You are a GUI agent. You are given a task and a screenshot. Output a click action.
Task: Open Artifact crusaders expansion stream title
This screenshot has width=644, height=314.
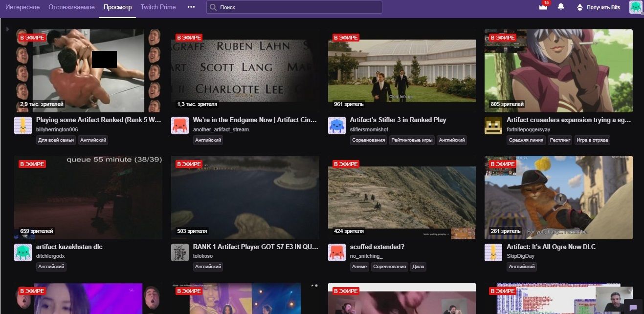569,120
